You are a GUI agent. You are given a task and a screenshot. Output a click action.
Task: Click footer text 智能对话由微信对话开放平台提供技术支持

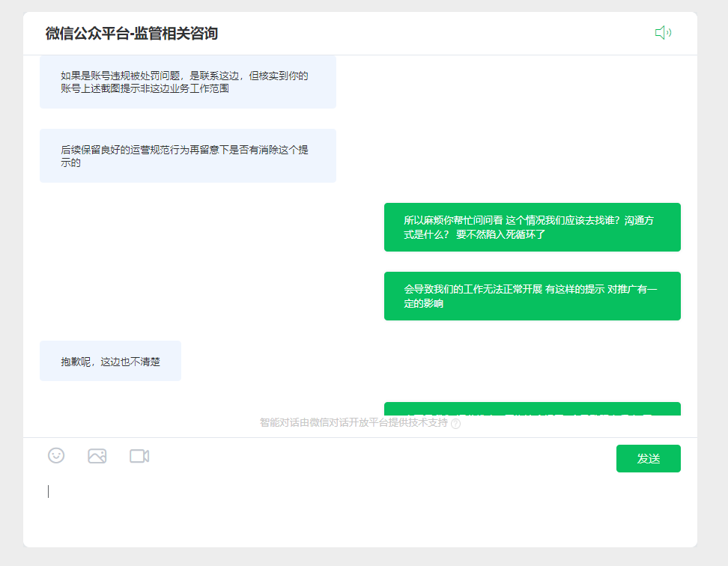click(x=354, y=423)
